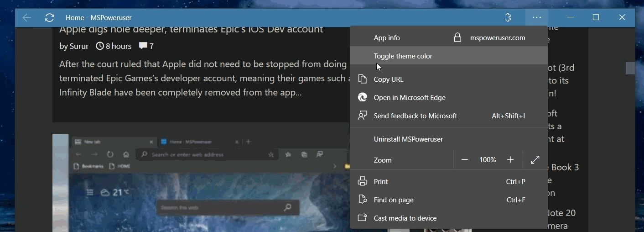The height and width of the screenshot is (232, 644).
Task: Click the mspoweruser.com site label
Action: (x=498, y=38)
